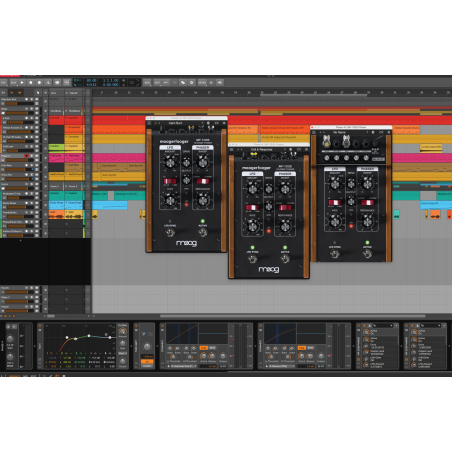Click the CV button in right Moog header

[381, 133]
